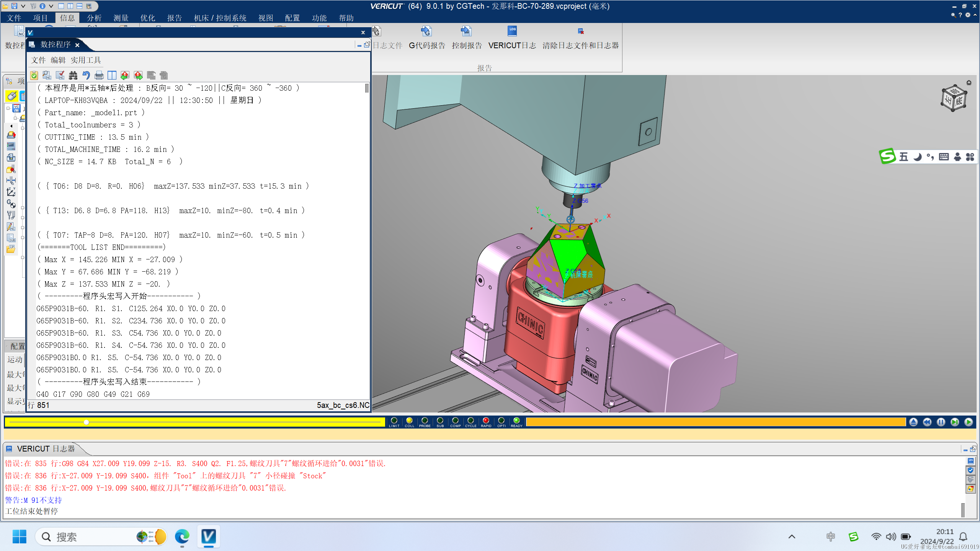The image size is (980, 551).
Task: Click the CNC control panel sidebar icon
Action: 11,146
